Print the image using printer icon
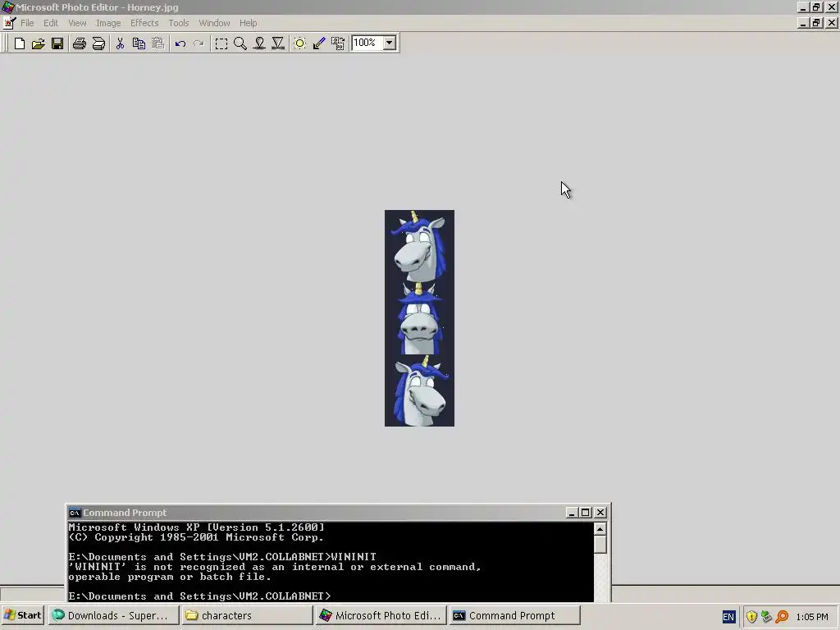840x630 pixels. (80, 43)
